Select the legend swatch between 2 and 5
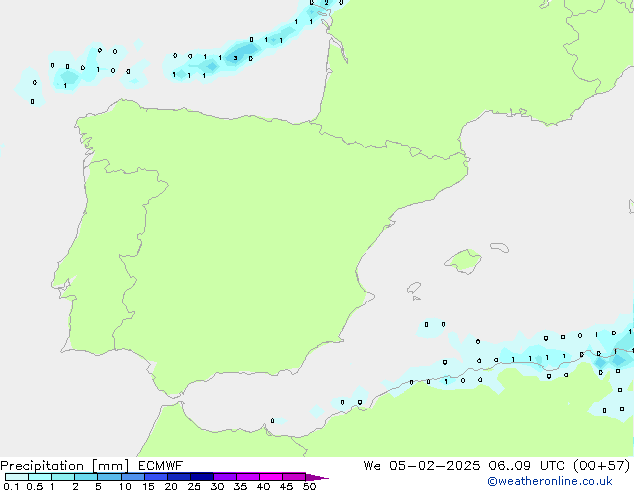 click(x=86, y=477)
